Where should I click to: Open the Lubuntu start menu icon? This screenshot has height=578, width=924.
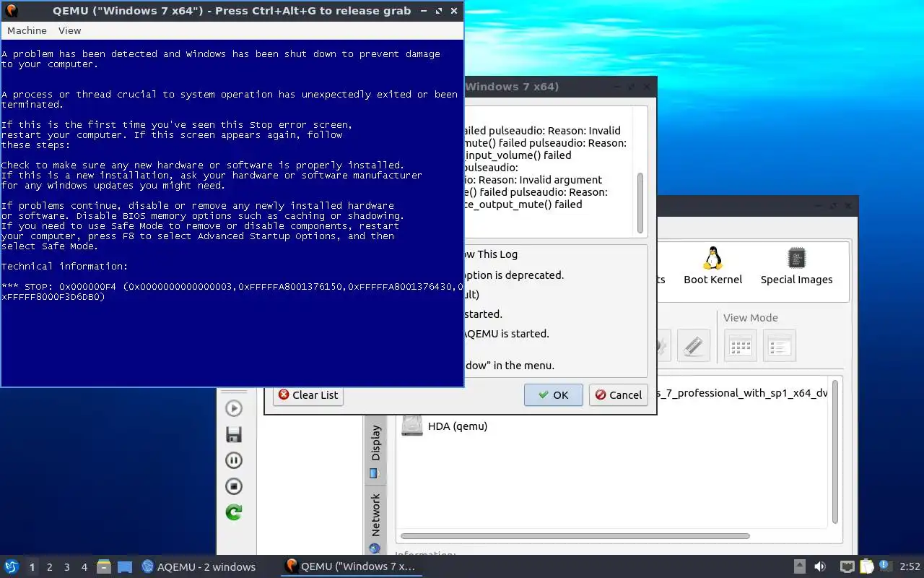(x=12, y=566)
